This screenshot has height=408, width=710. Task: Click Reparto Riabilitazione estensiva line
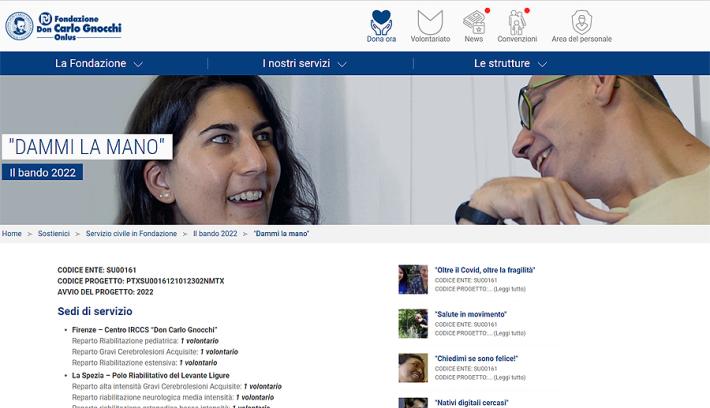click(x=144, y=363)
